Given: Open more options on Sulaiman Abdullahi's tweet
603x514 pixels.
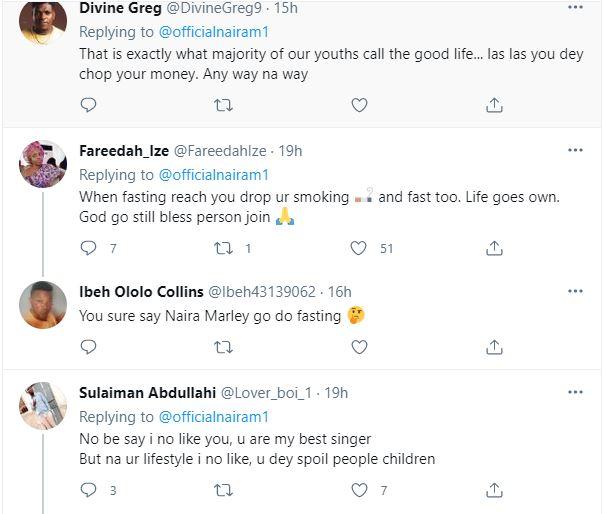Looking at the screenshot, I should [x=575, y=393].
